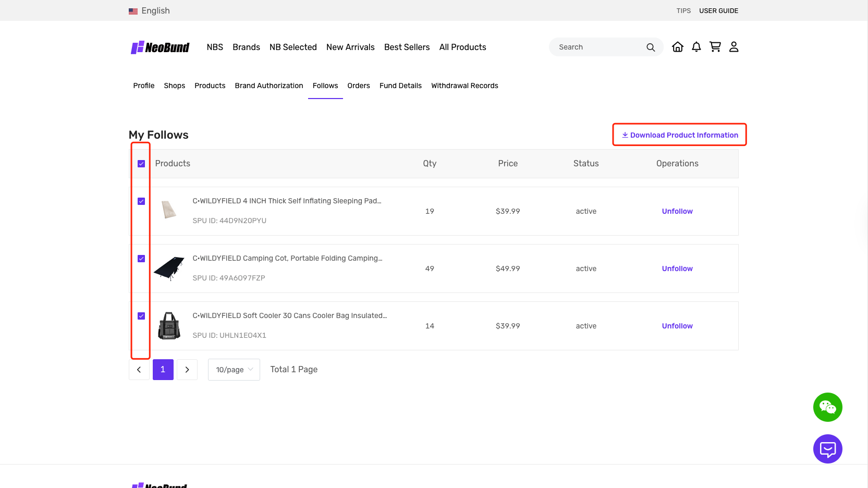Open Best Sellers menu item
This screenshot has width=868, height=488.
407,47
